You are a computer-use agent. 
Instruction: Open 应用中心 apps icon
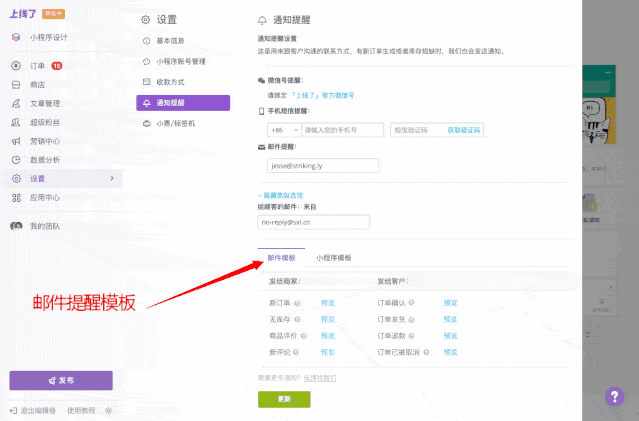pos(16,198)
